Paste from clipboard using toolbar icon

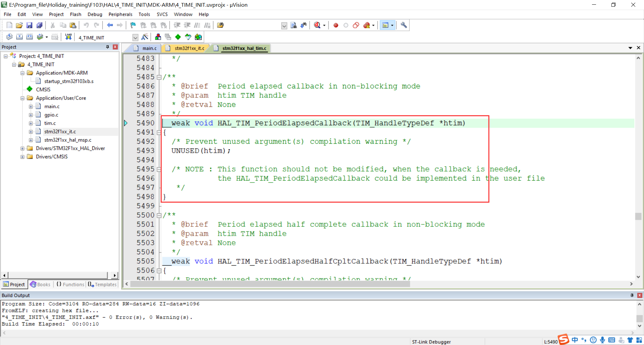click(73, 25)
